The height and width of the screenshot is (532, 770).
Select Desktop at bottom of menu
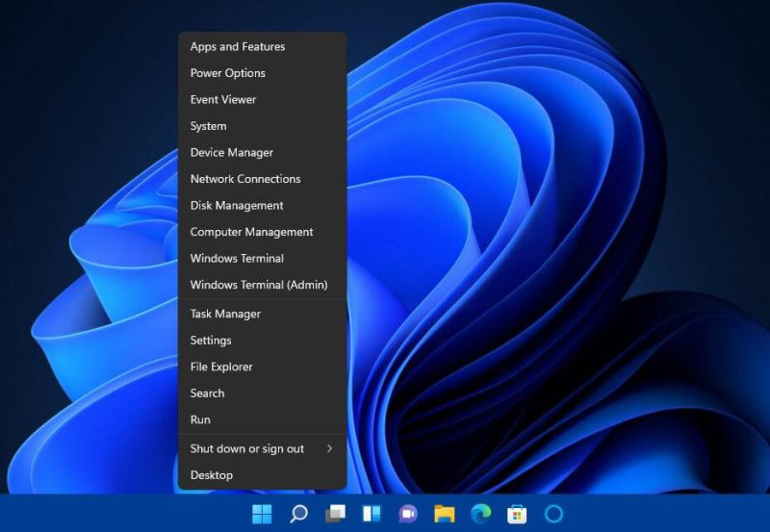coord(212,475)
